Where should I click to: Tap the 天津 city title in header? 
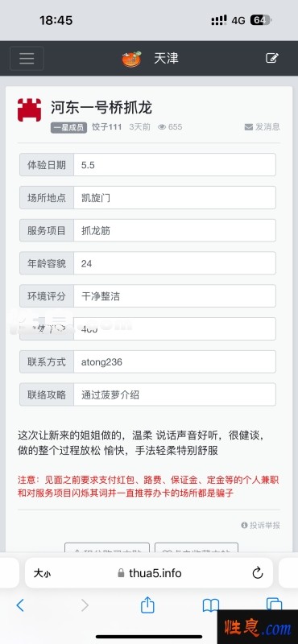point(166,58)
